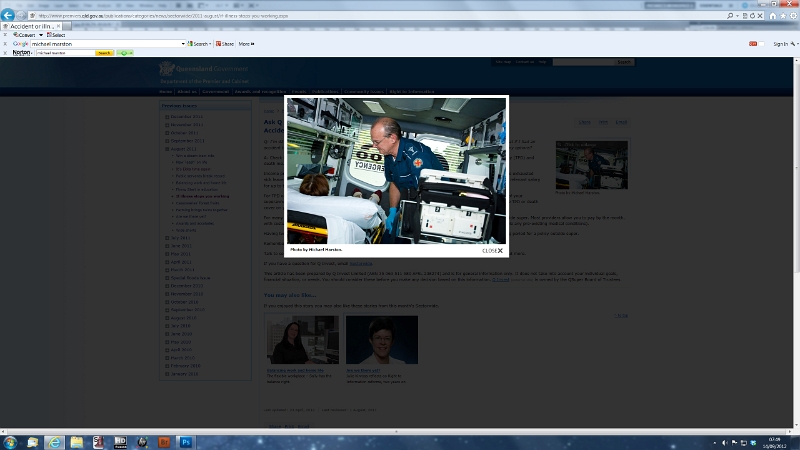Click the compatibility view icon in address bar
This screenshot has height=450, width=800.
tap(745, 16)
